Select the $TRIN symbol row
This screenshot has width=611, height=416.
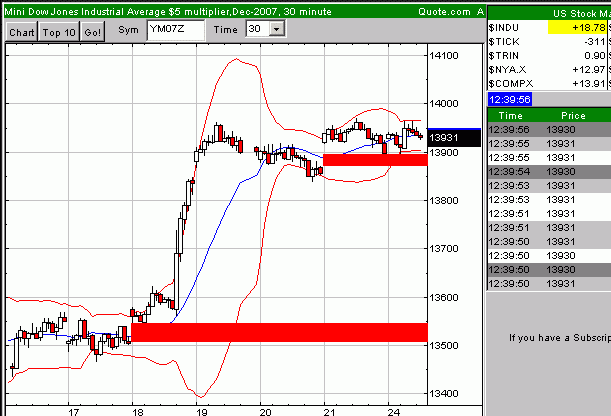(510, 55)
